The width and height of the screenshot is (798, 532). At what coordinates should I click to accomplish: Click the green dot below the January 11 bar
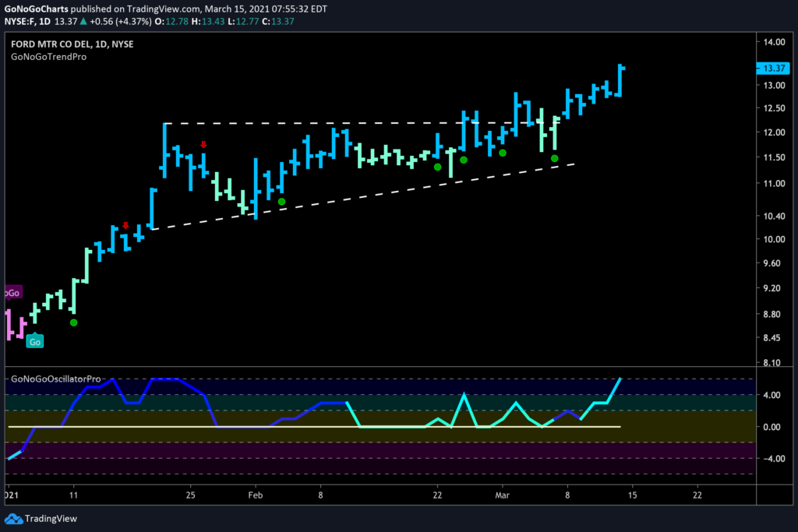point(74,322)
